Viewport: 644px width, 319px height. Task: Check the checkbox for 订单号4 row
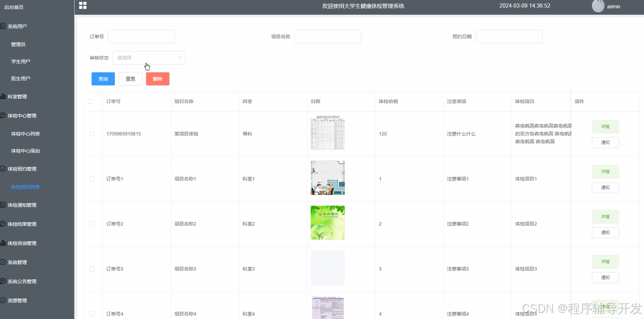[92, 314]
